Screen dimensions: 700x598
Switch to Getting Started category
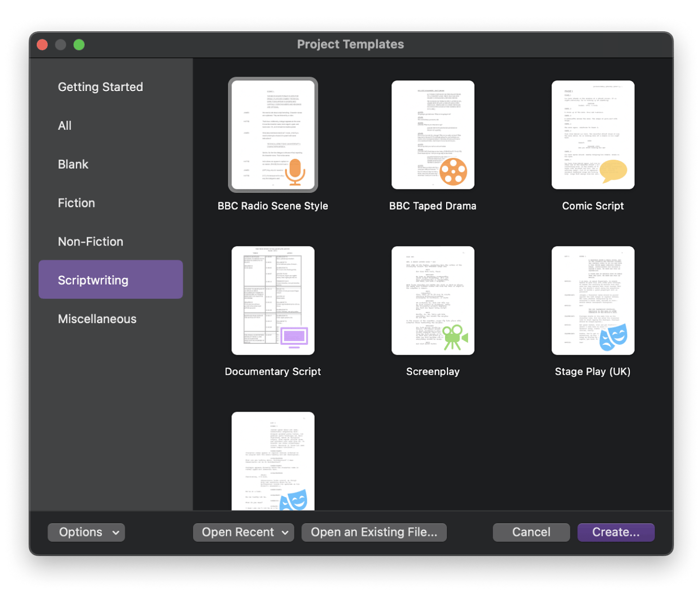tap(101, 87)
